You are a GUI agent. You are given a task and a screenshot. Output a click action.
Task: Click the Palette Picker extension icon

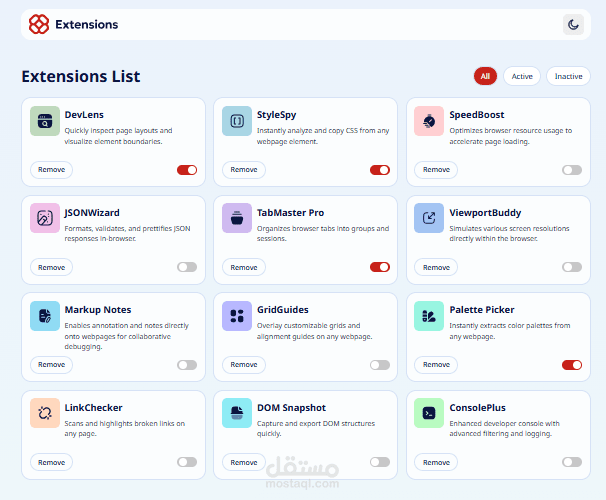tap(429, 316)
